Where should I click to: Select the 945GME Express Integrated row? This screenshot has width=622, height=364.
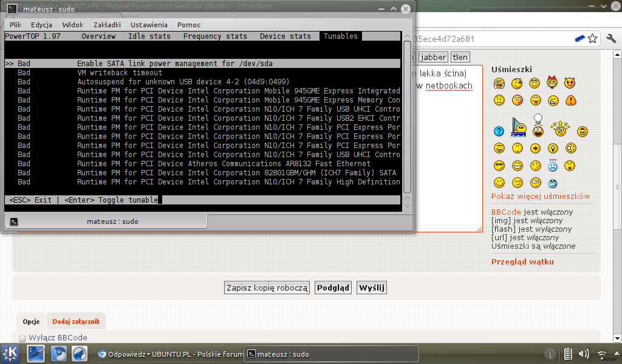(x=203, y=91)
